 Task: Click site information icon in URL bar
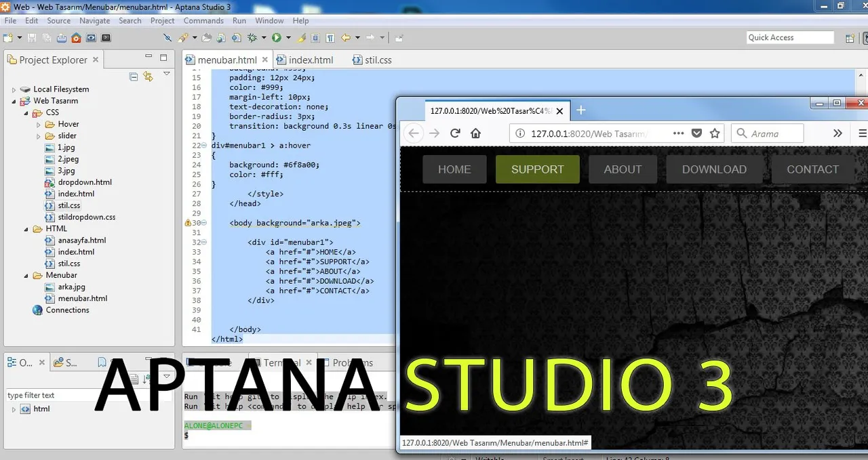(x=520, y=133)
